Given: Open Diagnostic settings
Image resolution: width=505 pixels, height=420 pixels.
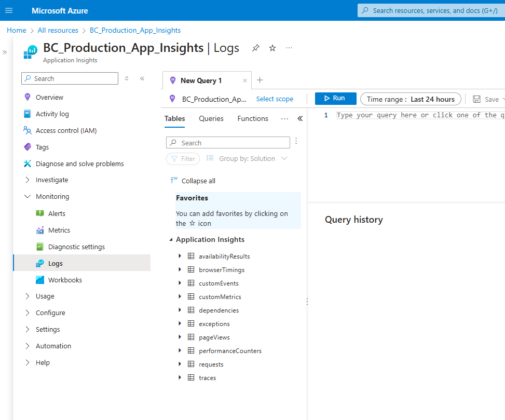Looking at the screenshot, I should coord(76,247).
